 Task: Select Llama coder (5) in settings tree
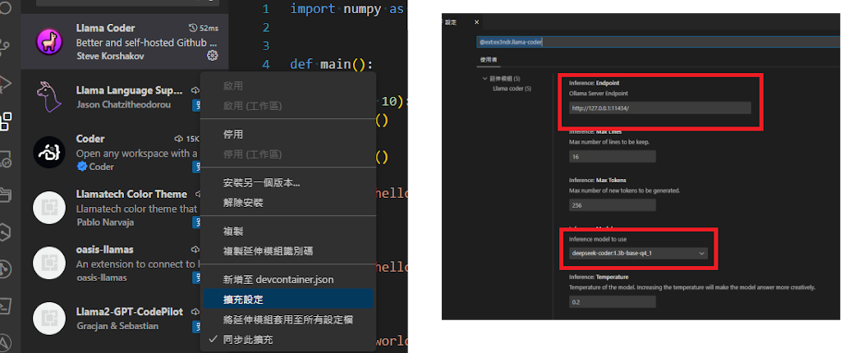pos(512,89)
